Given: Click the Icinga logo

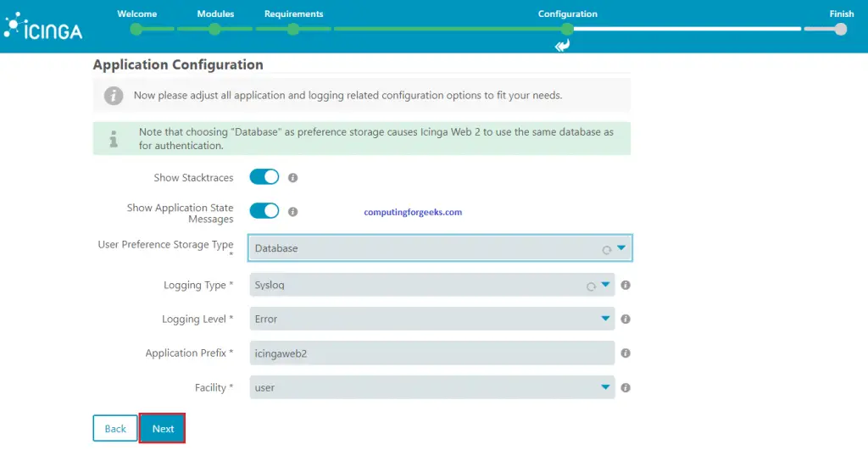Looking at the screenshot, I should 42,26.
